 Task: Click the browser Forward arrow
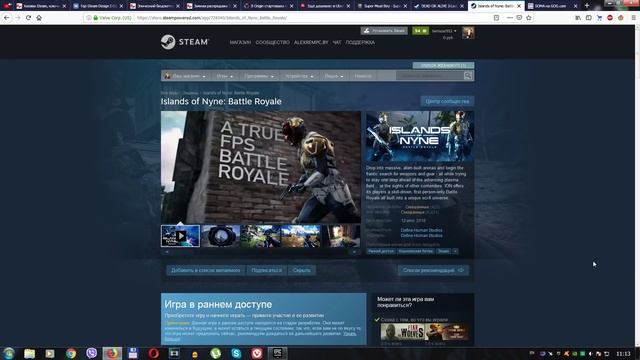click(18, 18)
